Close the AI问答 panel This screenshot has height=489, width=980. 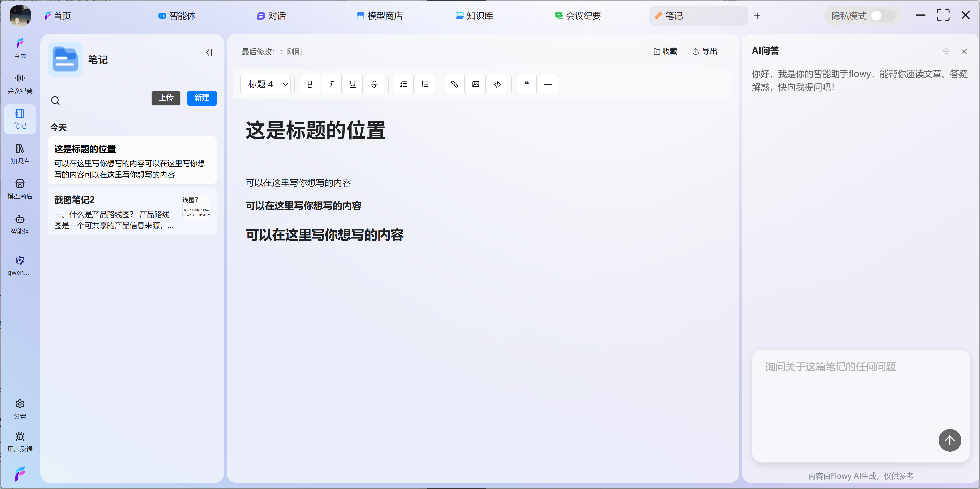964,51
